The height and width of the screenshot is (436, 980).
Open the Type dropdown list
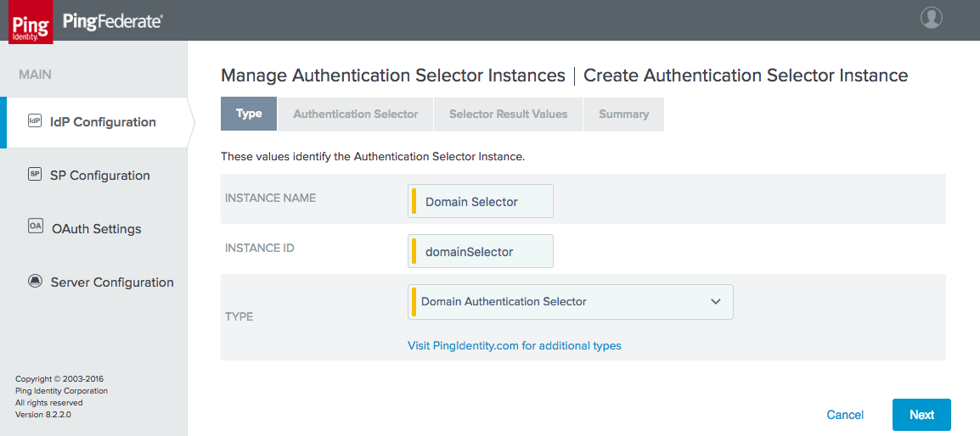click(x=570, y=302)
